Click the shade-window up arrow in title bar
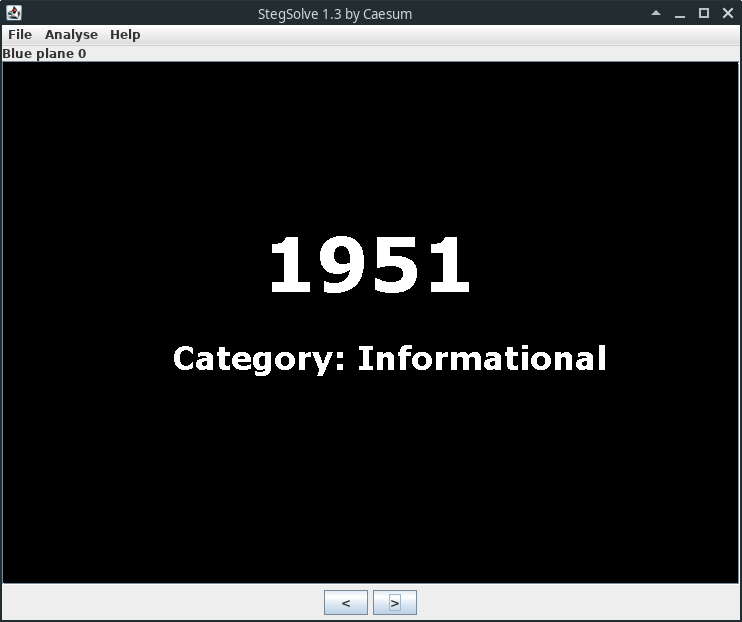Screen dimensions: 742x622 [656, 13]
